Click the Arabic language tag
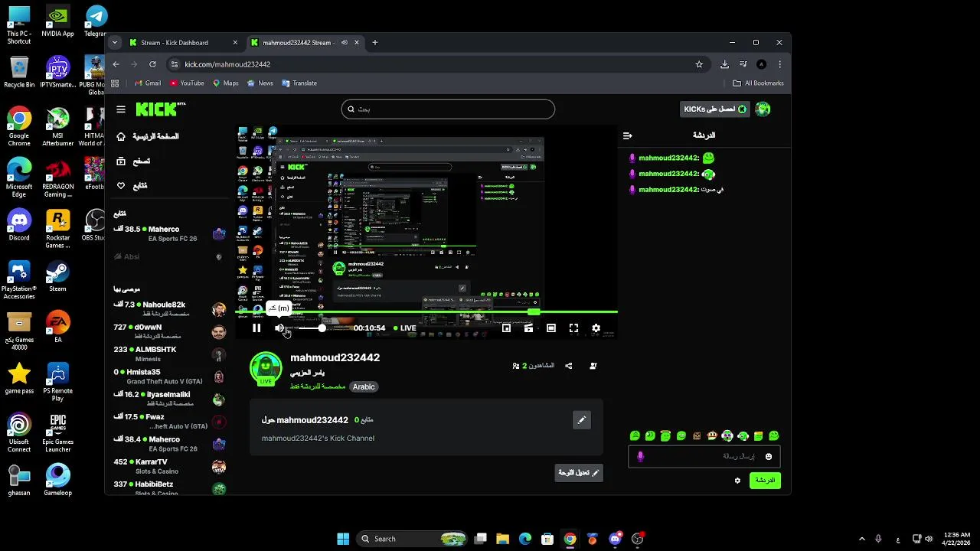Screen dimensions: 980x551 tap(364, 387)
